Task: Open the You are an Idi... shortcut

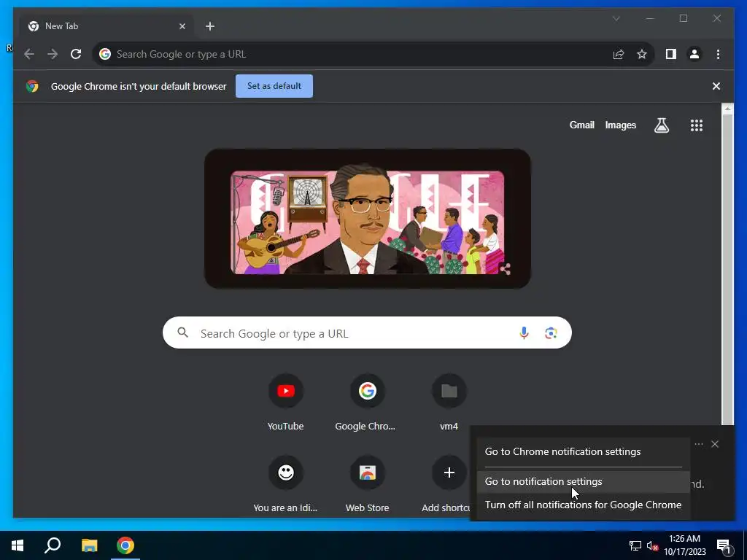Action: pos(285,484)
